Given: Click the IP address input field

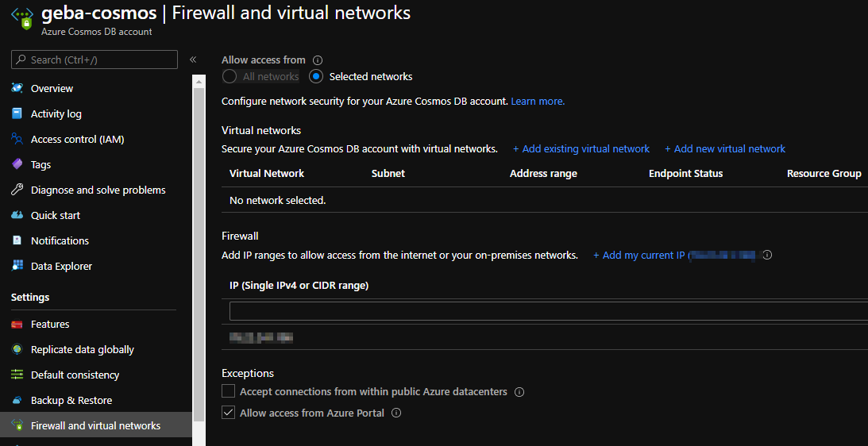Looking at the screenshot, I should (x=548, y=311).
